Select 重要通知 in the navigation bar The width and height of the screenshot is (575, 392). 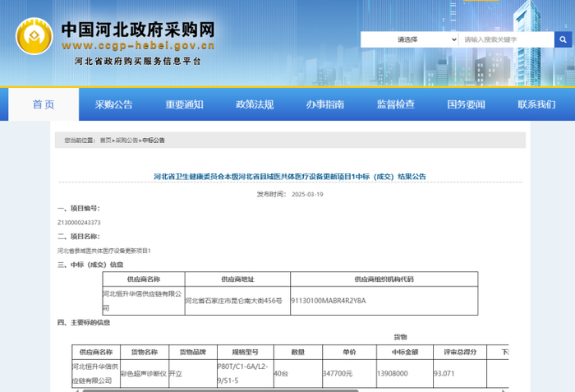coord(184,104)
